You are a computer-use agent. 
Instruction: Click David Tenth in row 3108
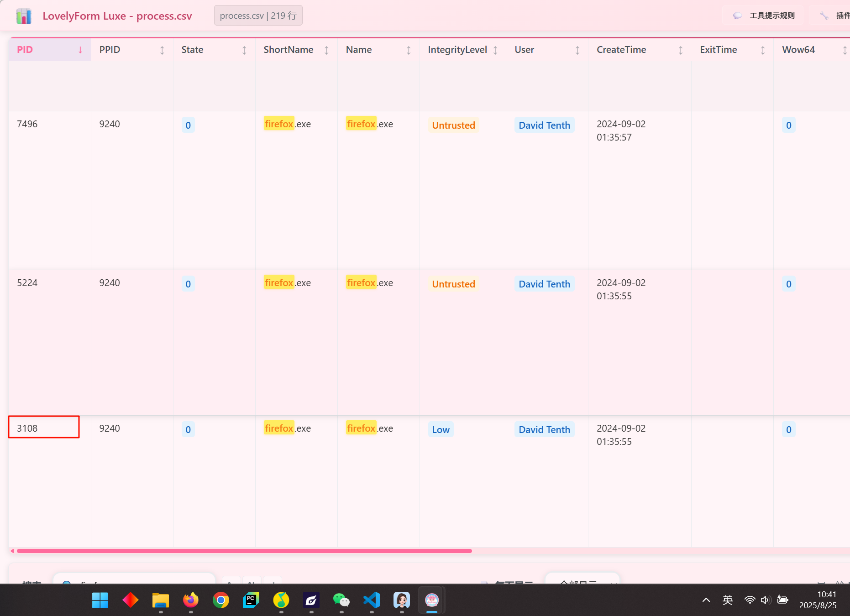544,429
